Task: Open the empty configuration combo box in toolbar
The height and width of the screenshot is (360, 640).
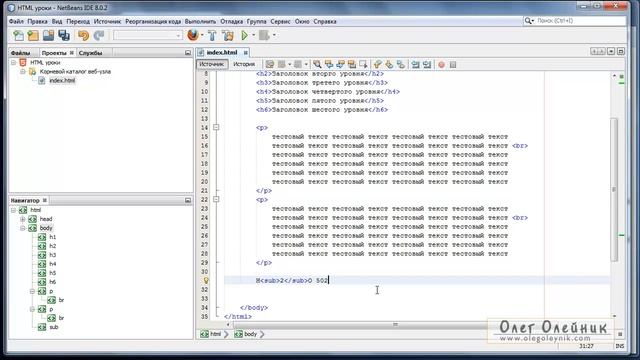Action: click(x=148, y=36)
